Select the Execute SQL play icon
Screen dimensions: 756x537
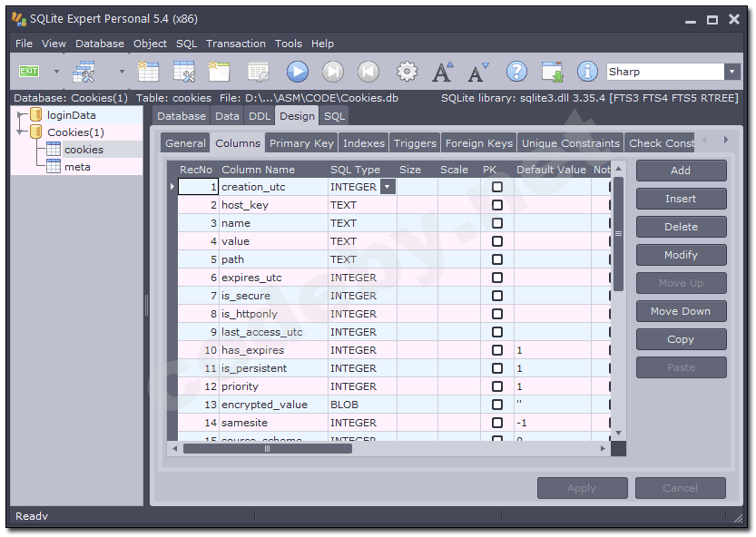point(298,71)
